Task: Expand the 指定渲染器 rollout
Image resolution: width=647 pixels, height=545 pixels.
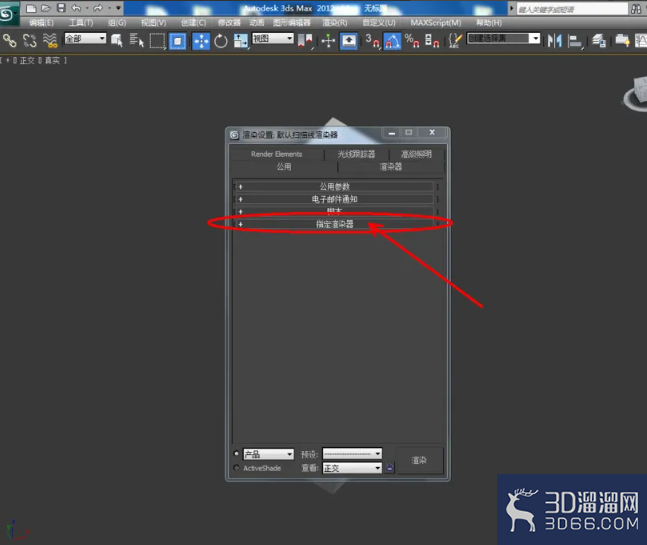Action: pyautogui.click(x=334, y=224)
